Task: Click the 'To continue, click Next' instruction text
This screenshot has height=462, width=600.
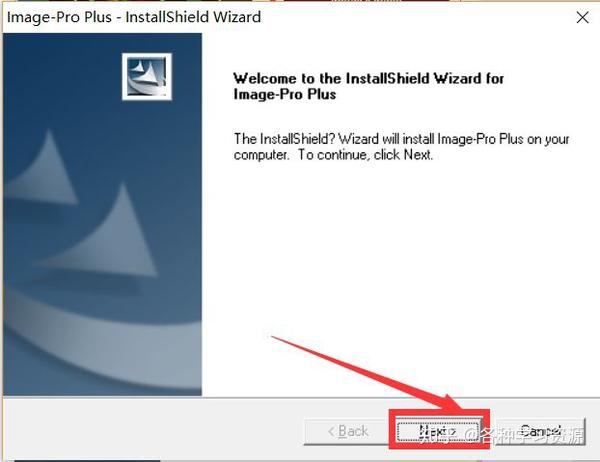Action: coord(365,155)
